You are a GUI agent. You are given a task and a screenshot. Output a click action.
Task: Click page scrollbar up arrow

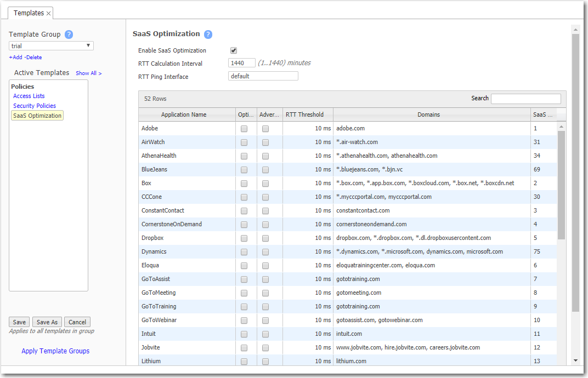click(575, 29)
